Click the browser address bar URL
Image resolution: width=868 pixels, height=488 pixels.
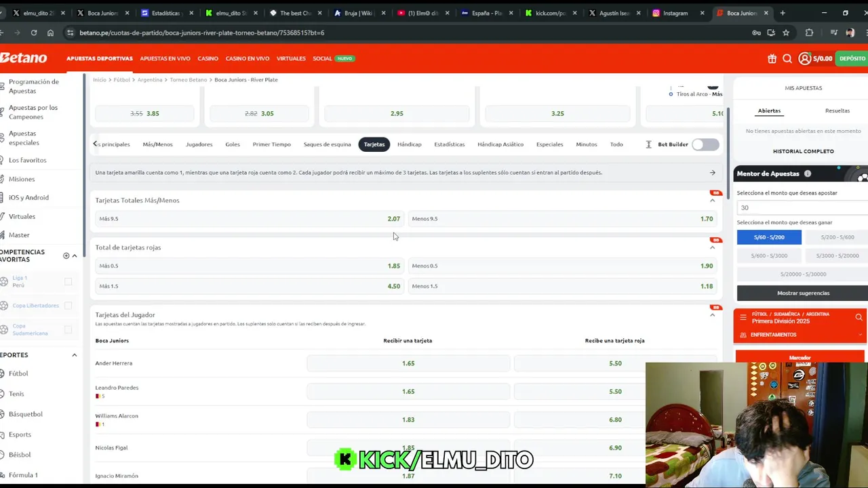click(x=202, y=33)
